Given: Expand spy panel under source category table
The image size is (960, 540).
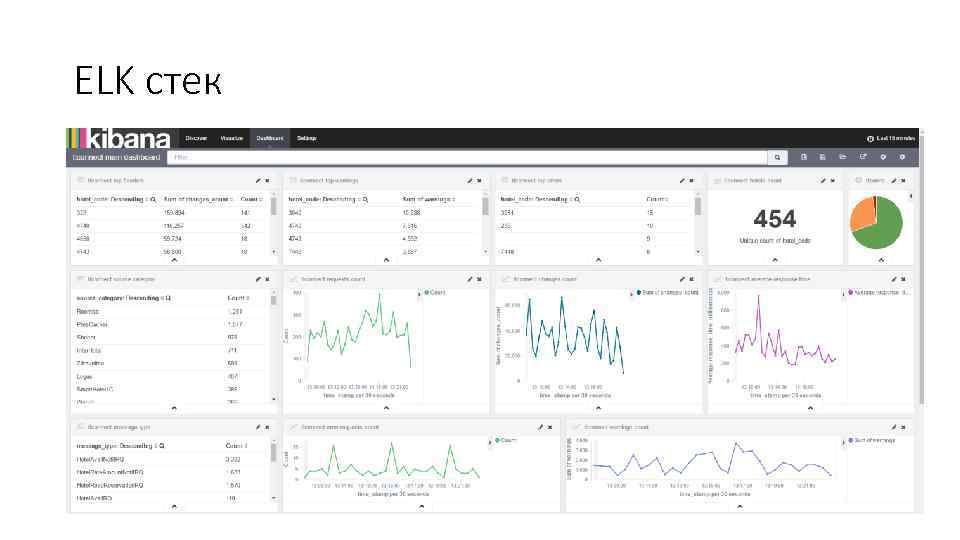Looking at the screenshot, I should click(174, 408).
